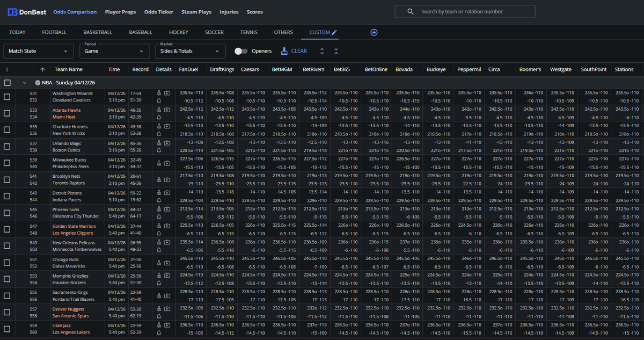Go to Scores page
The image size is (644, 340).
(x=255, y=12)
